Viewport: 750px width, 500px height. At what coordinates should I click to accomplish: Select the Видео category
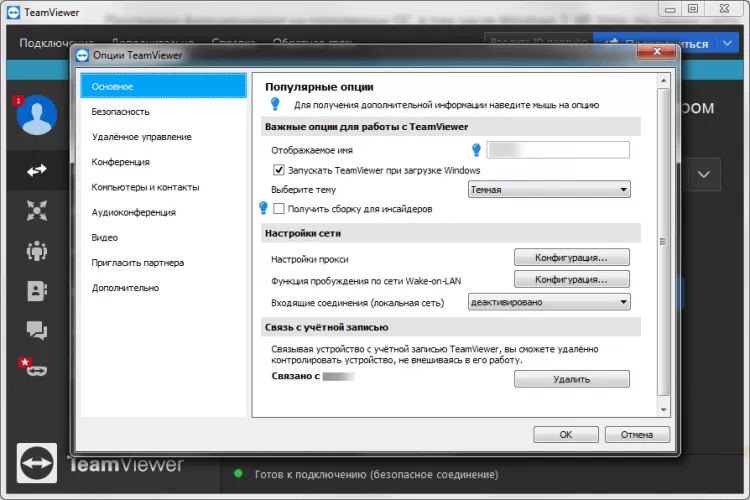(x=164, y=238)
